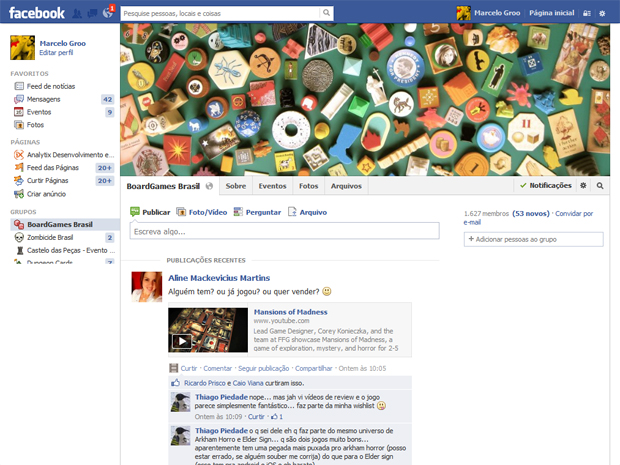The height and width of the screenshot is (465, 620).
Task: Select the Perguntar post type option
Action: pyautogui.click(x=257, y=212)
